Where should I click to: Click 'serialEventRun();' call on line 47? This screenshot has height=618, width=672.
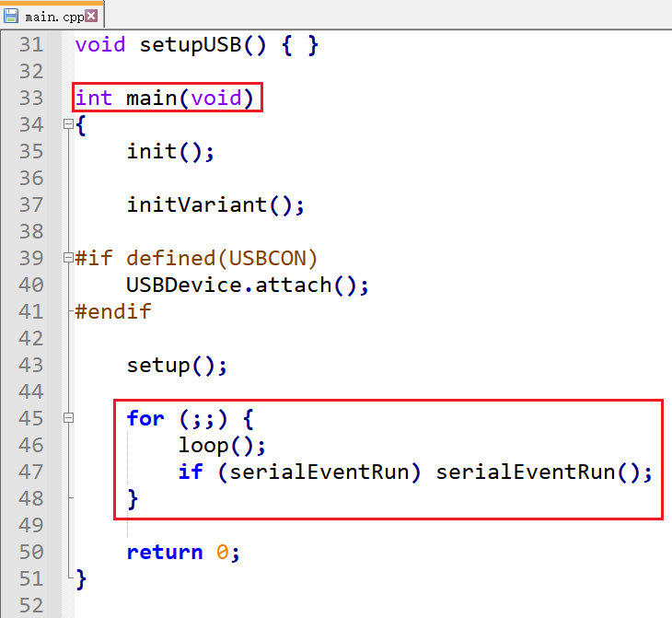pos(544,472)
